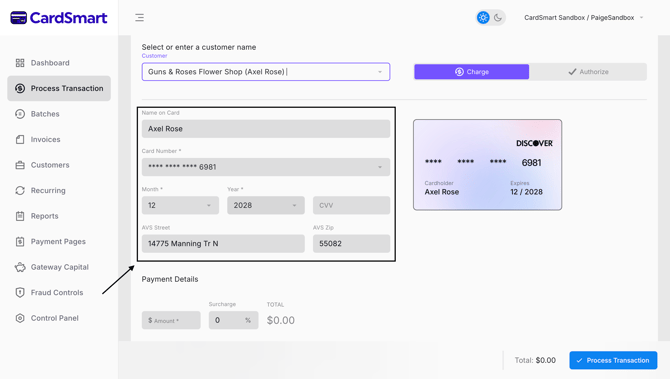
Task: Click into the Customer name combo box
Action: (x=266, y=72)
